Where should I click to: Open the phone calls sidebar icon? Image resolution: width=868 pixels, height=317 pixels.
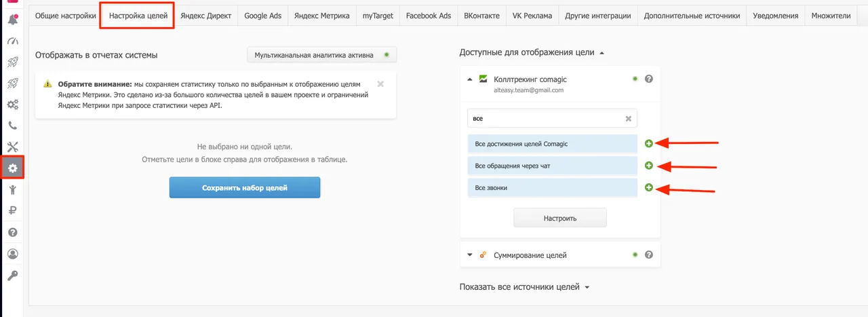(x=12, y=126)
